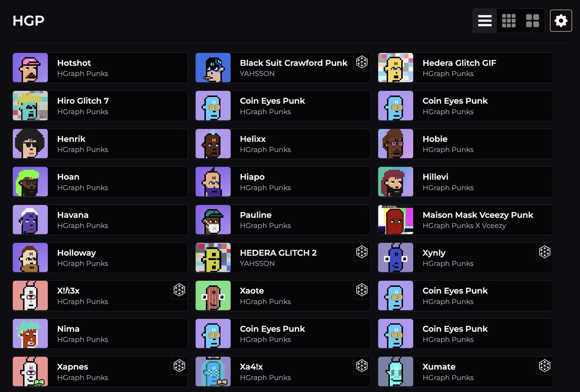
Task: Click the hexagon badge on Xumate
Action: click(x=545, y=365)
